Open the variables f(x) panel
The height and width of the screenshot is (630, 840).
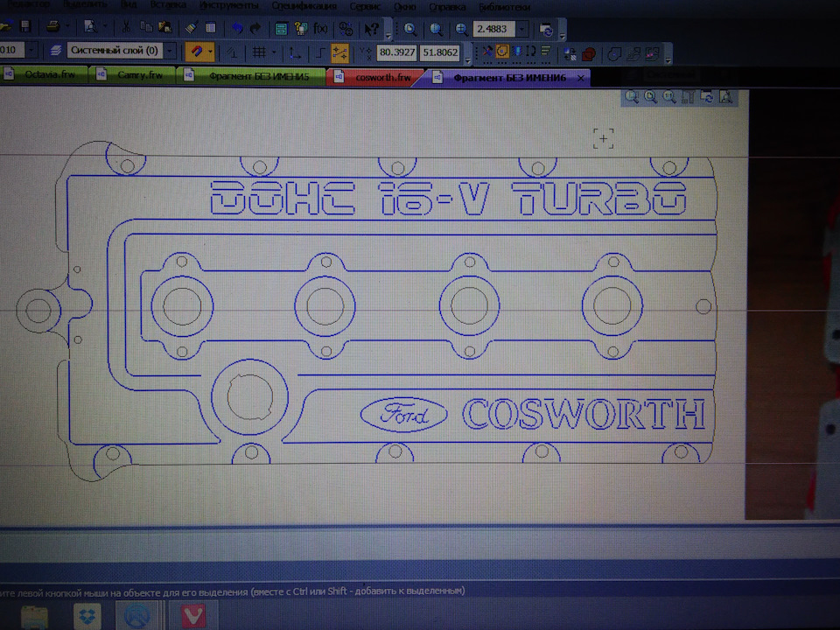[x=320, y=28]
